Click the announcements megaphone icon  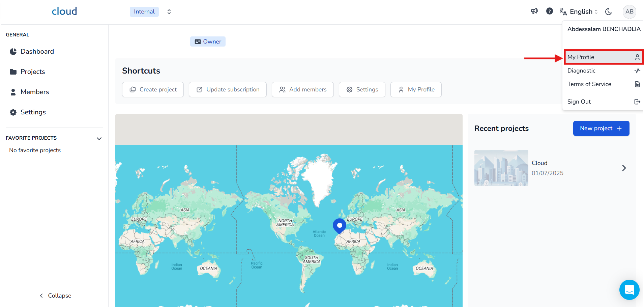click(x=534, y=11)
